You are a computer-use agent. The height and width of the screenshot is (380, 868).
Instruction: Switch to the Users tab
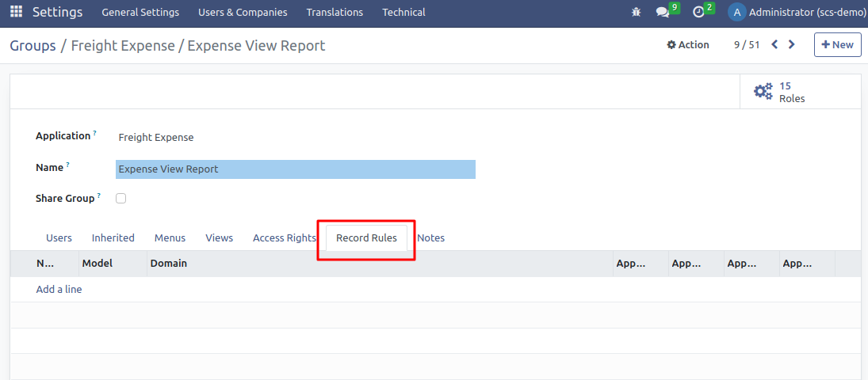[59, 237]
